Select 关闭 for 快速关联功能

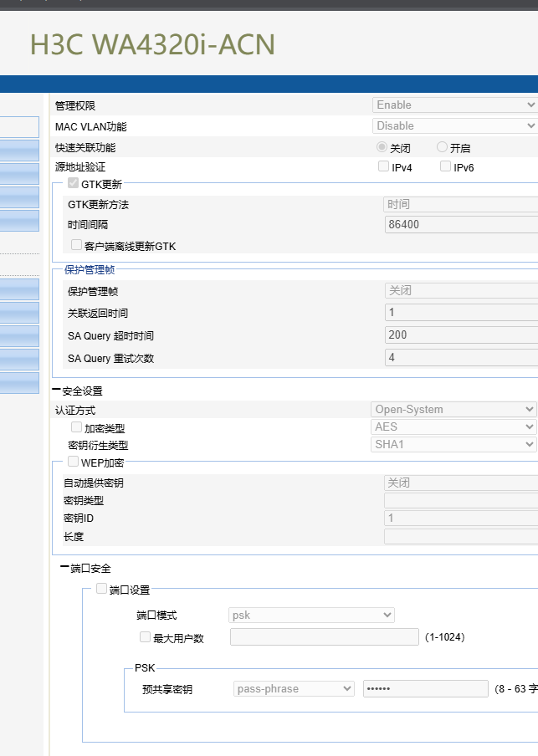[382, 147]
